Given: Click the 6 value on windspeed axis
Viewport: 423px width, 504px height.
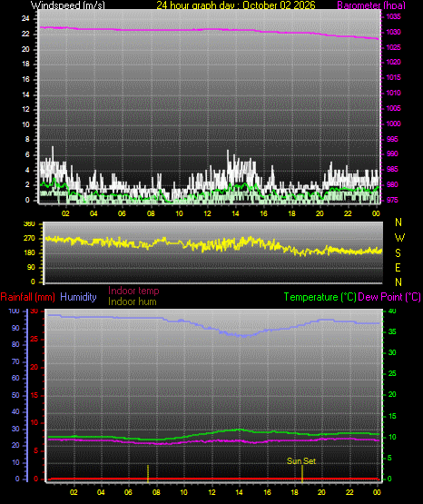Looking at the screenshot, I should [x=27, y=154].
